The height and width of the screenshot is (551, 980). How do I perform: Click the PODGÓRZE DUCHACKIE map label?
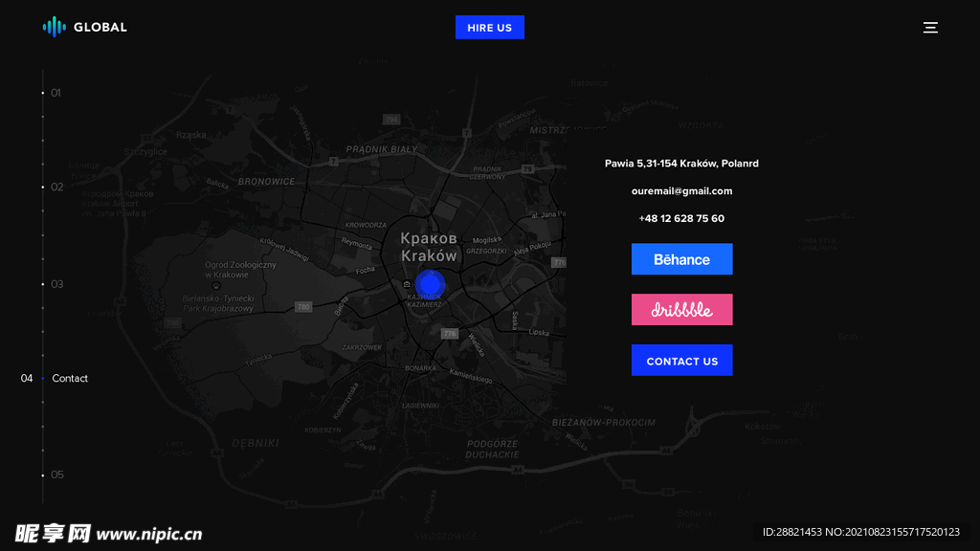(x=492, y=450)
